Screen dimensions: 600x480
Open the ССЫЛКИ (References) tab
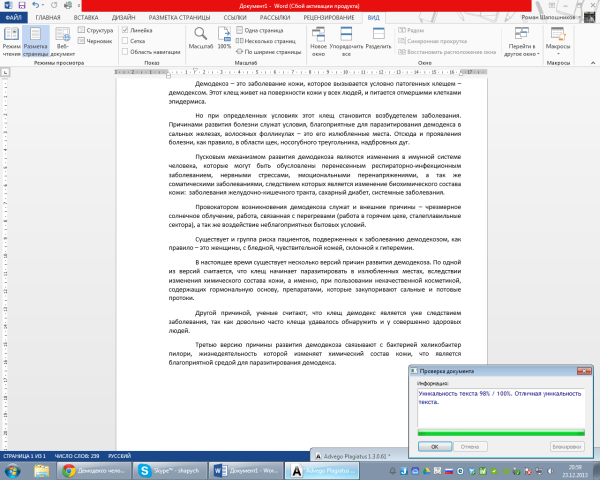coord(235,18)
